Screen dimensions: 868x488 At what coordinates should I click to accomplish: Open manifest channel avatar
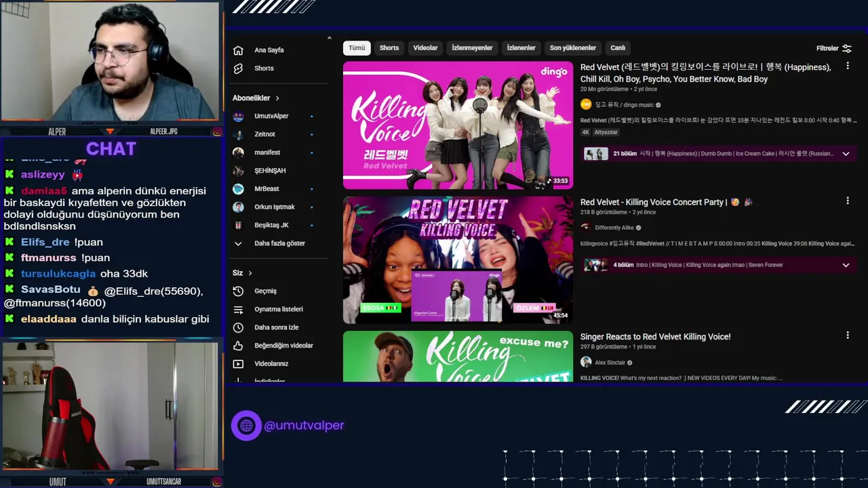tap(238, 152)
